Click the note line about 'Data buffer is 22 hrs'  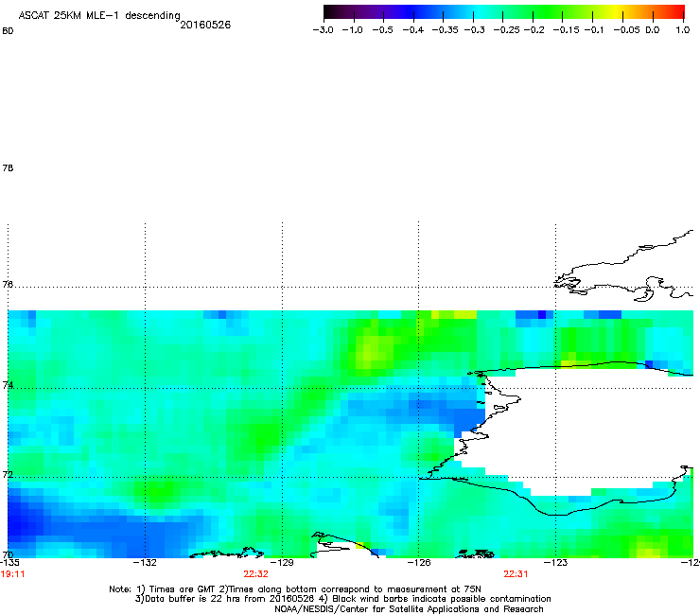[x=342, y=599]
